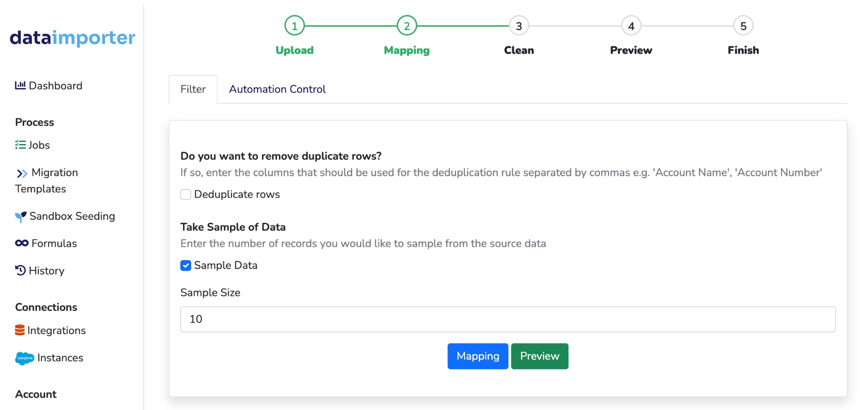
Task: Open Instances via the Salesforce cloud icon
Action: 24,357
